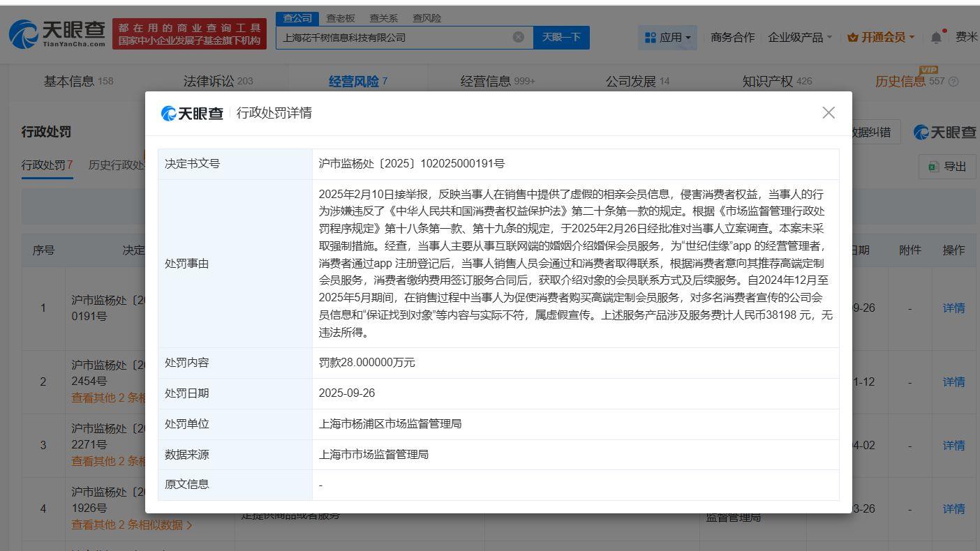980x551 pixels.
Task: Switch to the 公司发展 tab
Action: 637,82
